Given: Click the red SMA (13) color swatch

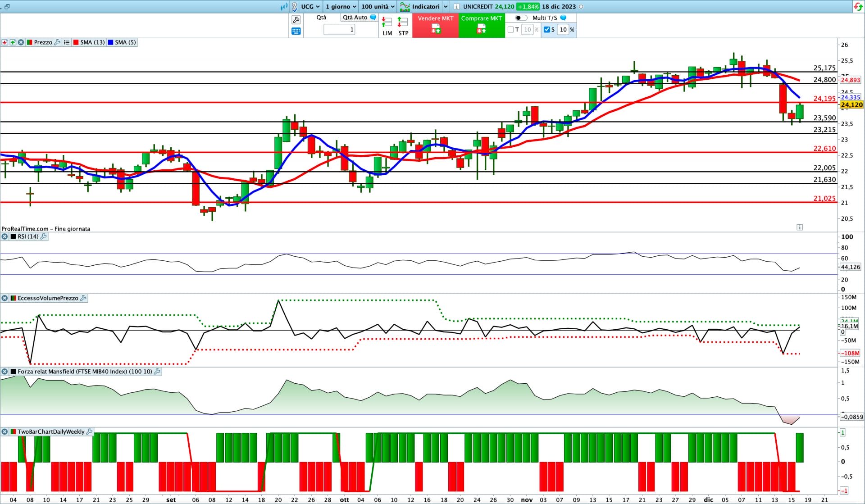Looking at the screenshot, I should [x=76, y=42].
